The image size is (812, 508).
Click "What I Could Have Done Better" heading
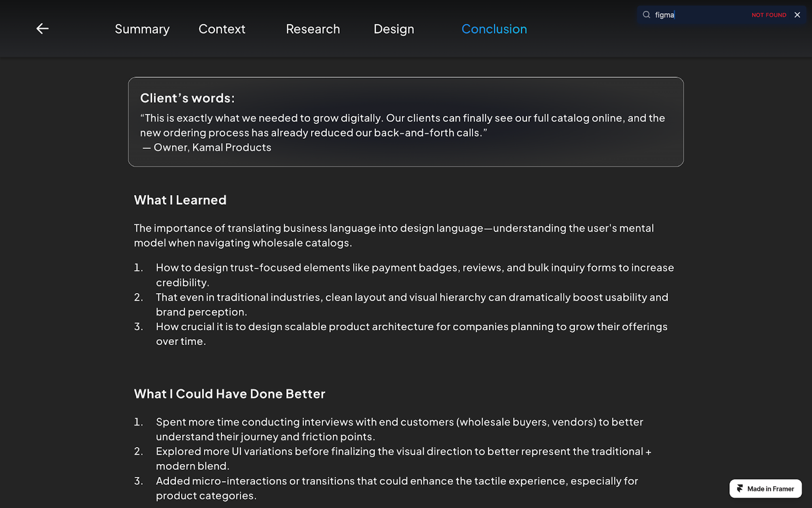pyautogui.click(x=229, y=394)
